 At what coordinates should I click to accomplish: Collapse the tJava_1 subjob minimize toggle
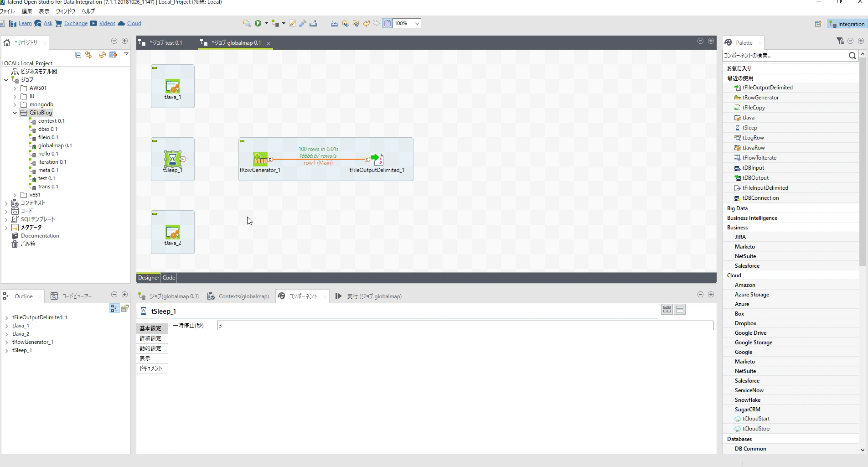(155, 68)
